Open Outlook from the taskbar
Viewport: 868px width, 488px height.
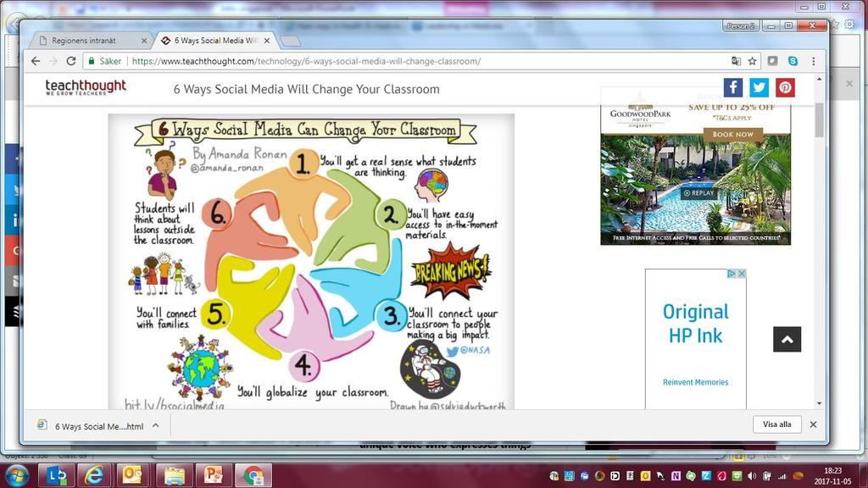coord(133,476)
